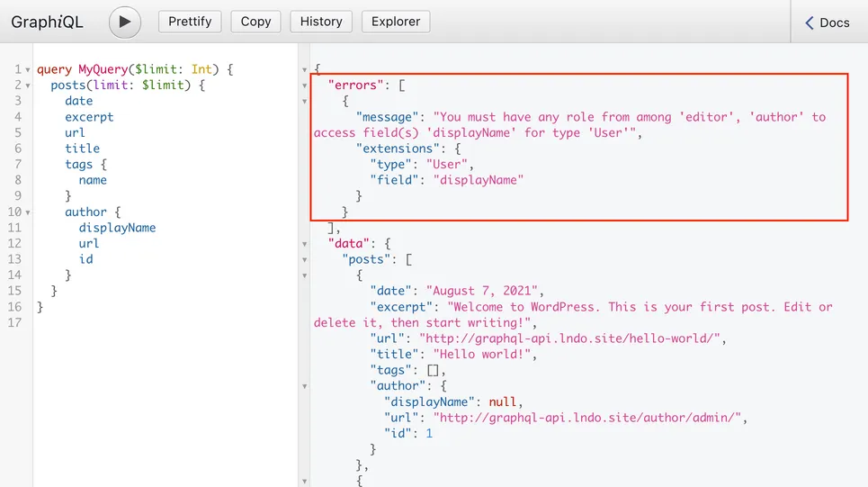Fold the "data" object in the response
The width and height of the screenshot is (868, 487).
pyautogui.click(x=304, y=244)
